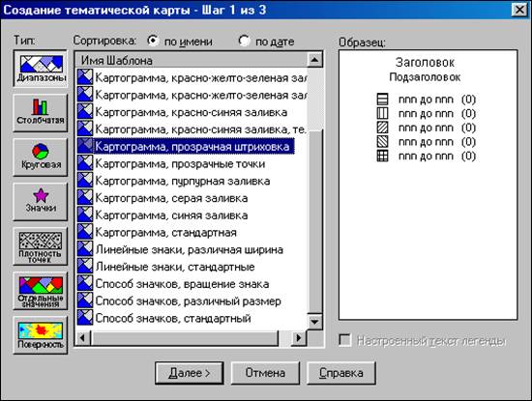Click the vertical-line hatch legend swatch

coord(383,113)
